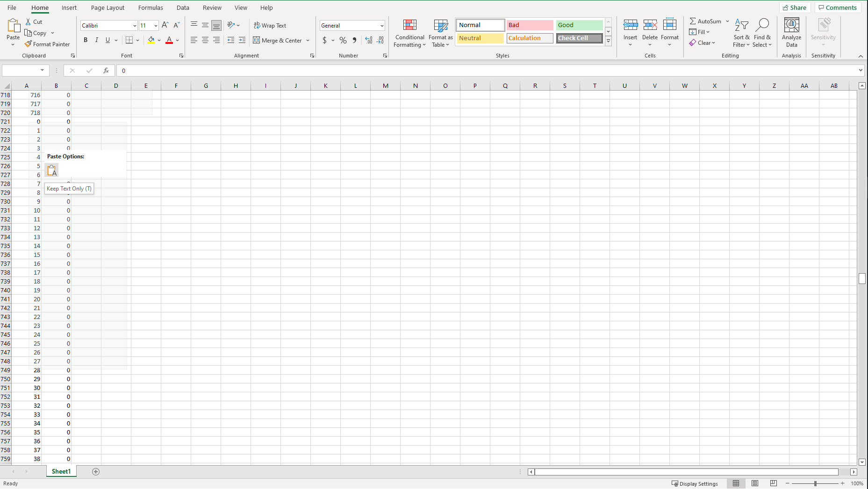Viewport: 868px width, 489px height.
Task: Switch to the Data tab
Action: click(x=183, y=7)
